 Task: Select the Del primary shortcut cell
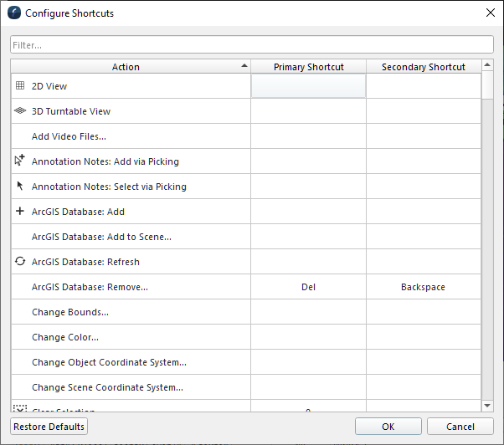pyautogui.click(x=308, y=287)
